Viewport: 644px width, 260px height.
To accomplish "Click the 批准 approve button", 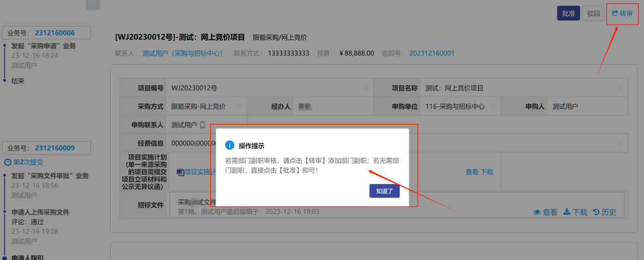I will click(568, 14).
